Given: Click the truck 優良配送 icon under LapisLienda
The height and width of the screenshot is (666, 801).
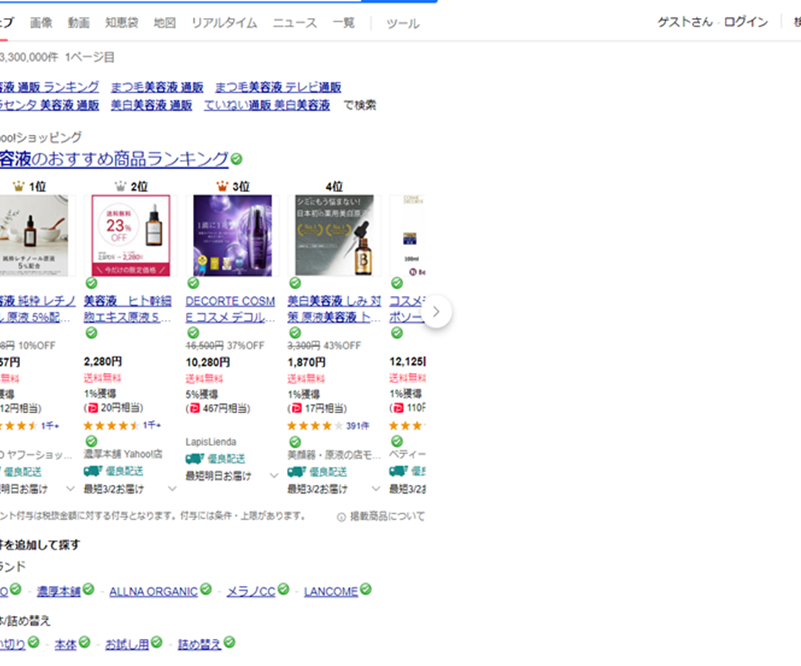Looking at the screenshot, I should [x=196, y=458].
